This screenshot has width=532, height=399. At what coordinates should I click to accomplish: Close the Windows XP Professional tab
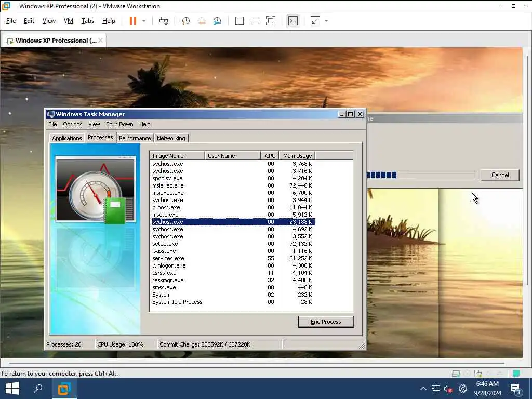[100, 41]
